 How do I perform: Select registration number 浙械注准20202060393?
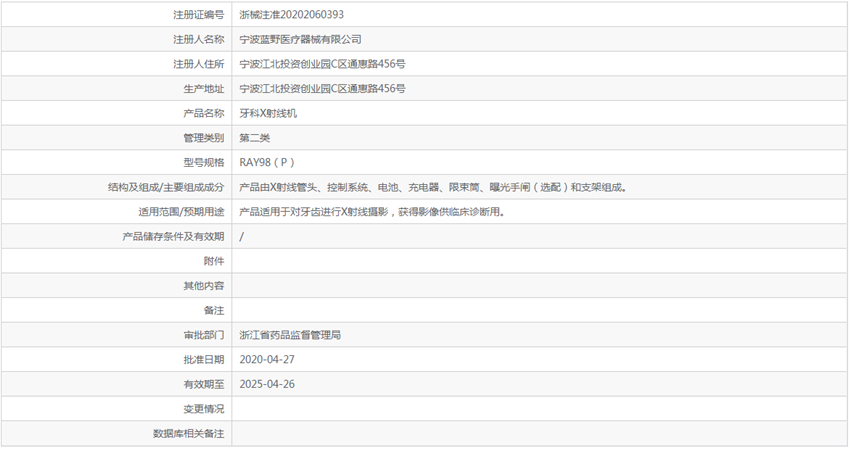pos(292,15)
